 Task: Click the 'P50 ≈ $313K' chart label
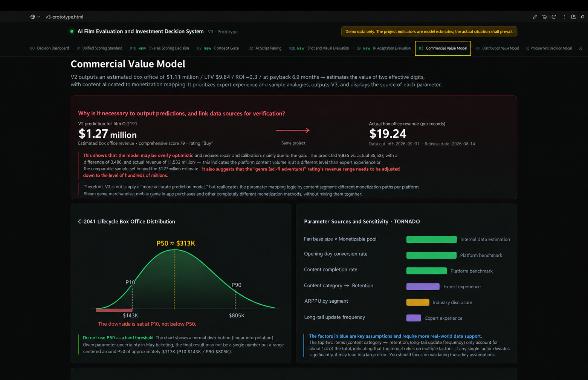176,244
